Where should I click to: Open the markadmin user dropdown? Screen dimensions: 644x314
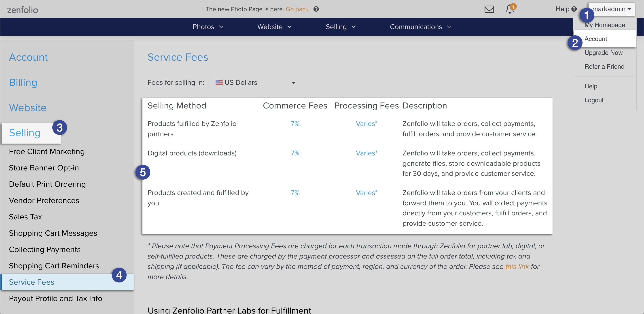(612, 9)
